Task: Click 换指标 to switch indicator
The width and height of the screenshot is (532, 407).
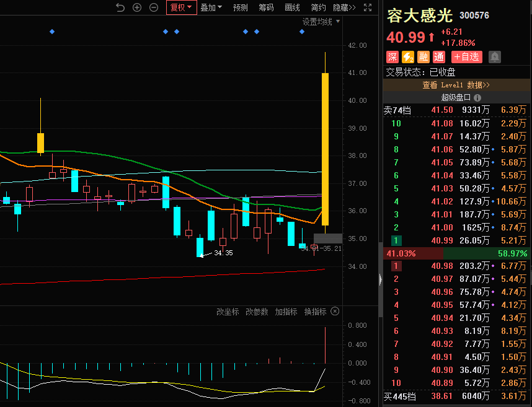Action: [315, 312]
